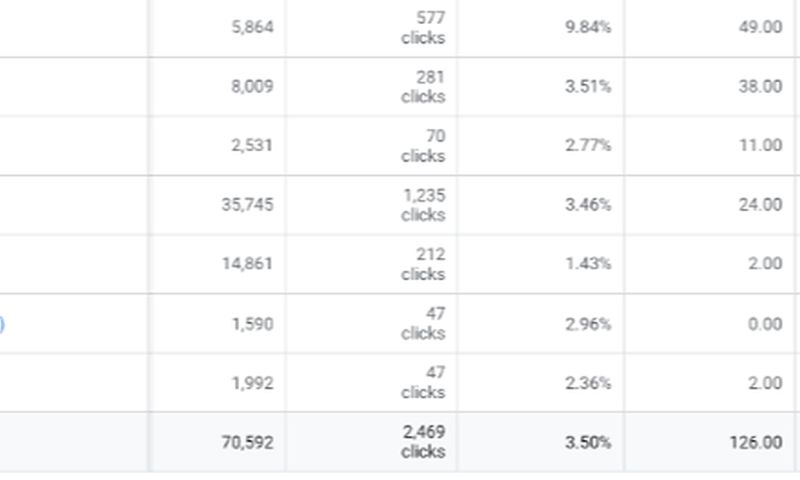Select the 49.00 value cell
Viewport: 800px width, 480px height.
[x=760, y=27]
